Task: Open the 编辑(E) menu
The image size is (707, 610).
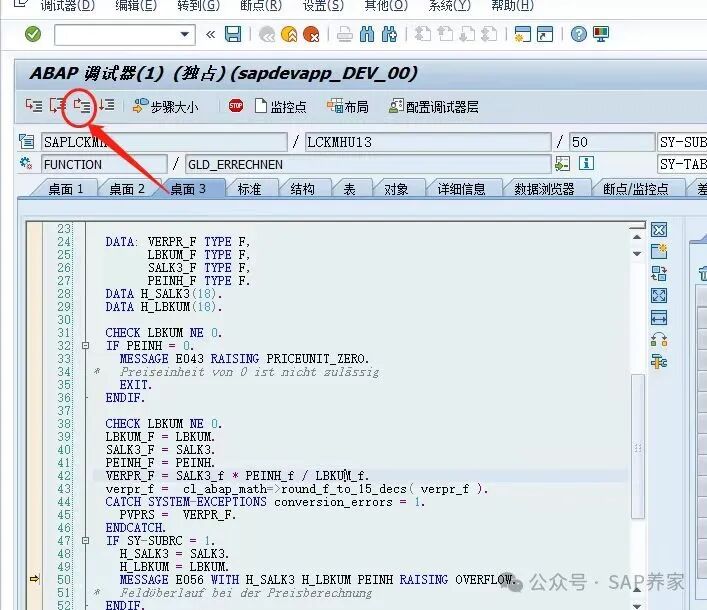Action: (136, 5)
